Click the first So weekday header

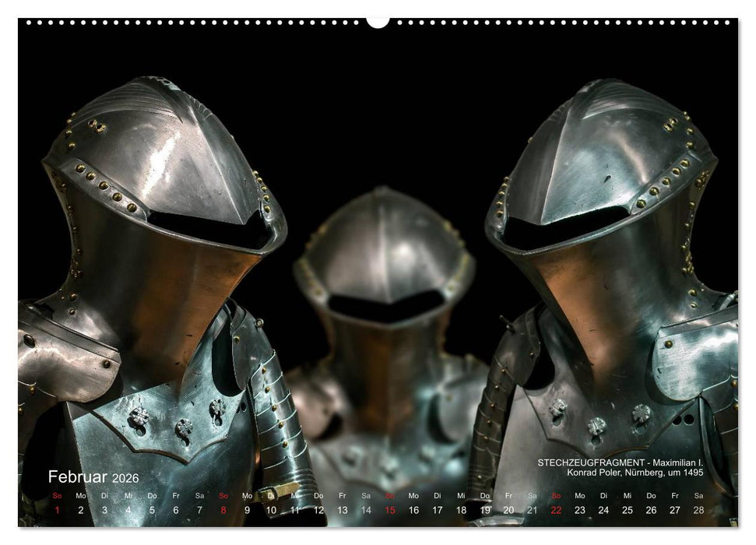[56, 494]
